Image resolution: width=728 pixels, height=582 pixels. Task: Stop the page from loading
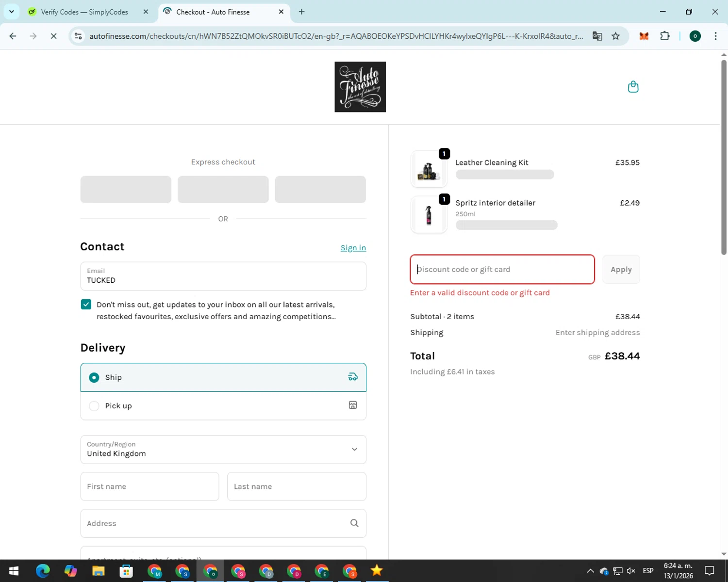pos(53,36)
